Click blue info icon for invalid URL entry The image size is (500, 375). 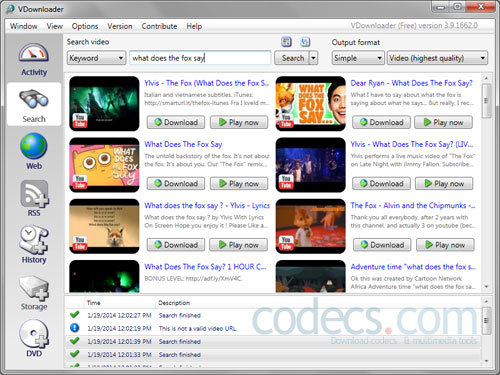click(75, 328)
